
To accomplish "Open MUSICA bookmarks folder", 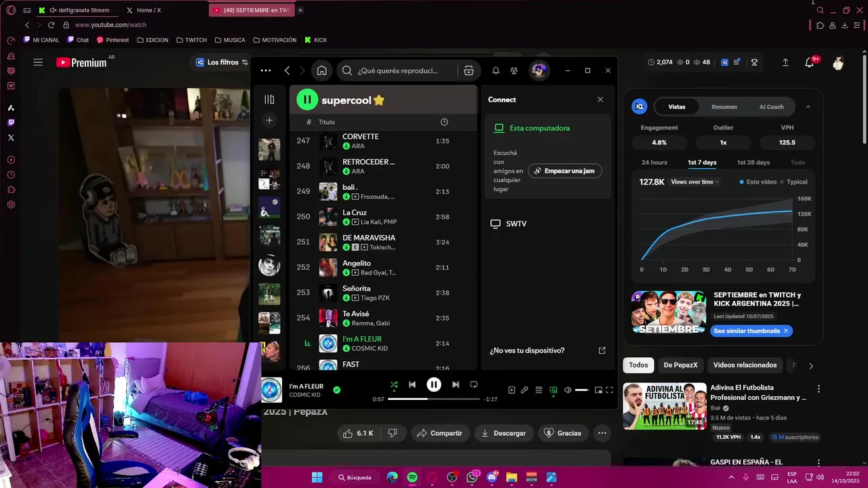I will pos(230,40).
